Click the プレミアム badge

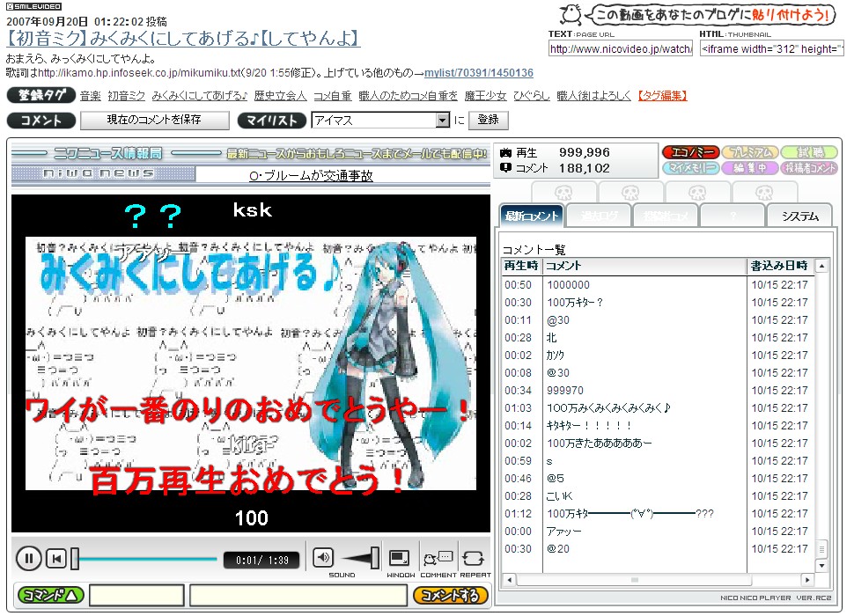(750, 152)
